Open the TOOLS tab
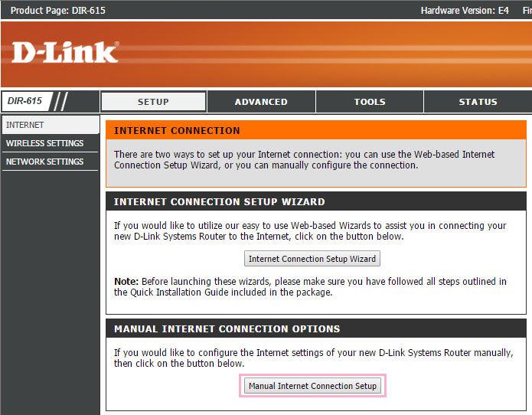532x415 pixels. (370, 102)
